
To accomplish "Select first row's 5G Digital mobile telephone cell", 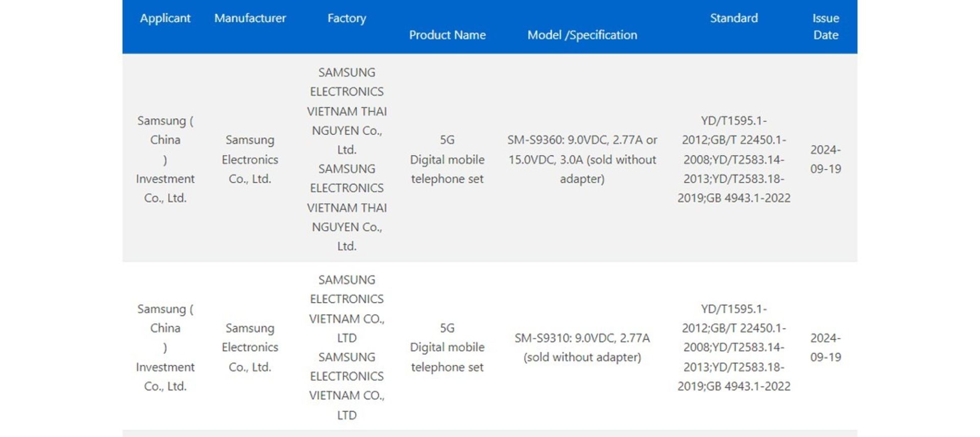I will click(447, 159).
